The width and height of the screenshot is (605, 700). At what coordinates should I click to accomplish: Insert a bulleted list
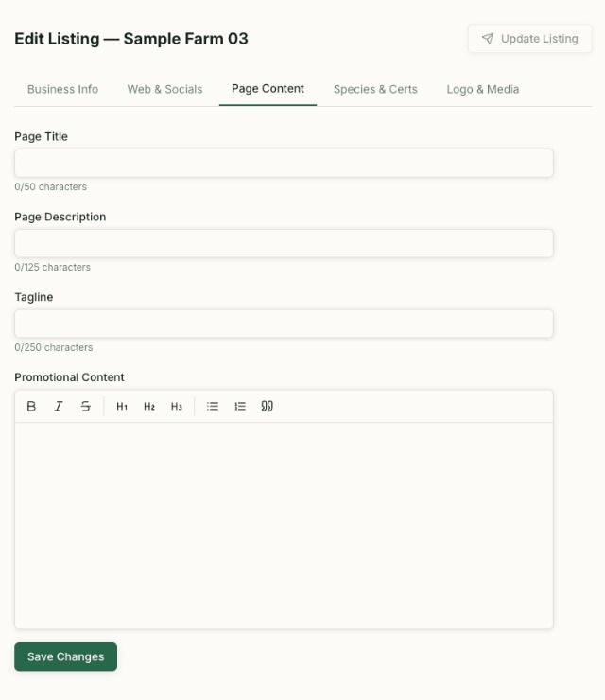(x=213, y=406)
